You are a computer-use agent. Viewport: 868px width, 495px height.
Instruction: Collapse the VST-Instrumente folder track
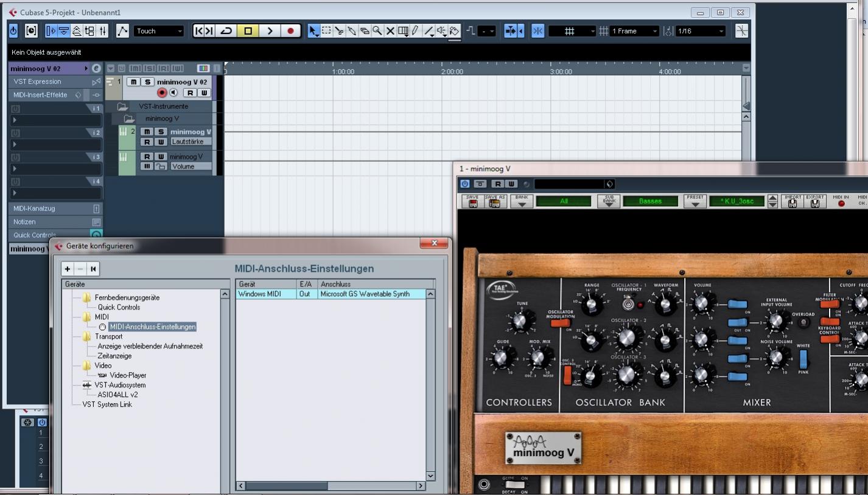pyautogui.click(x=122, y=106)
